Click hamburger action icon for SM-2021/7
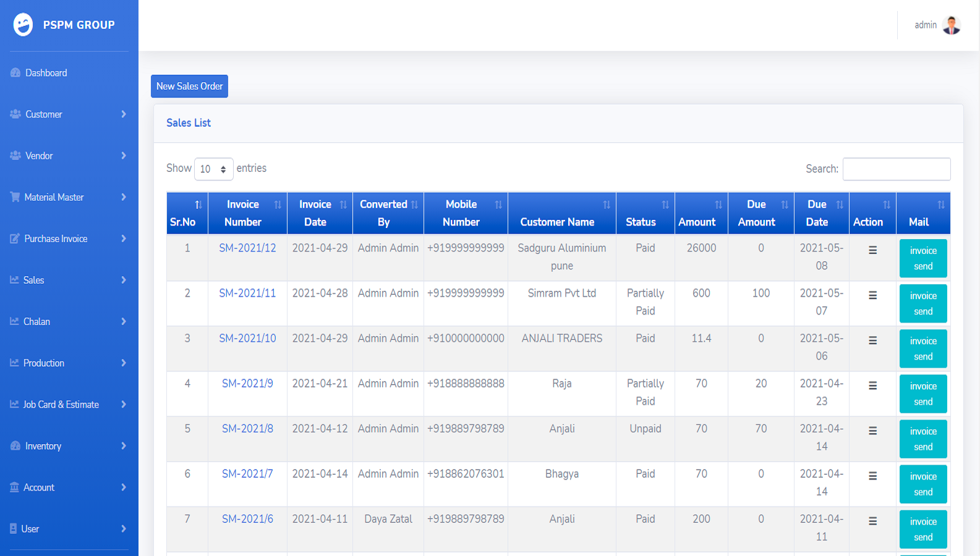The width and height of the screenshot is (980, 556). point(872,476)
